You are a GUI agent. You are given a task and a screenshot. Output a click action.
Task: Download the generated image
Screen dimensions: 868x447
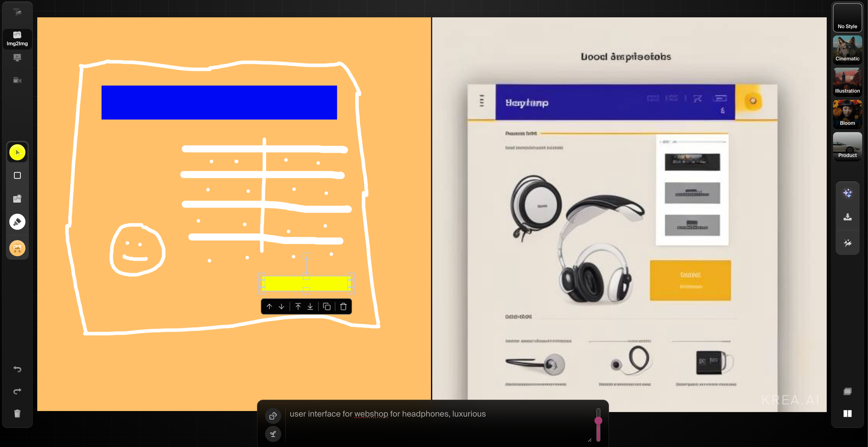(x=847, y=217)
